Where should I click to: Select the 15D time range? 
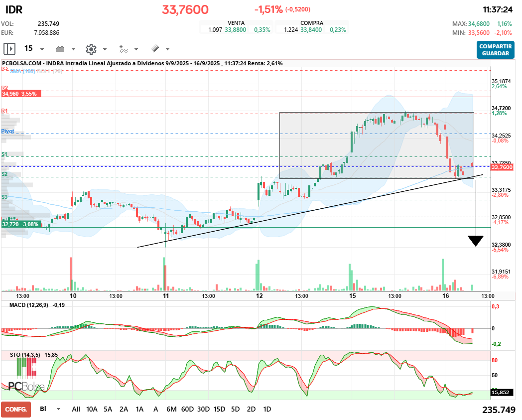[x=219, y=409]
